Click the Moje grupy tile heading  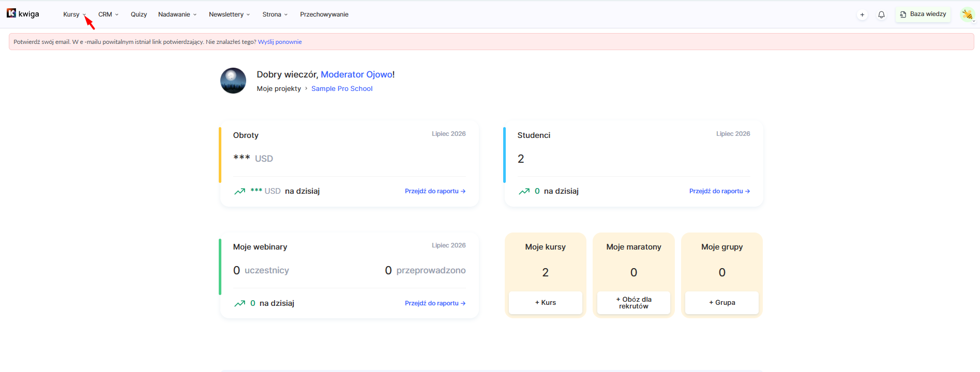722,247
